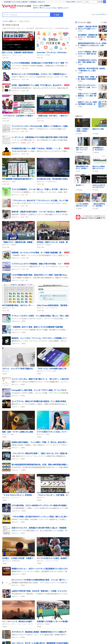Open シンジラオ4時放送開始 article headline
Viewport: 108px width, 644px height.
pos(40,63)
